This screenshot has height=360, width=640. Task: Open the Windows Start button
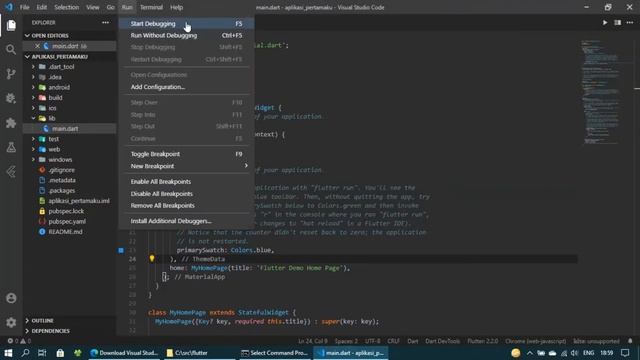tap(8, 353)
